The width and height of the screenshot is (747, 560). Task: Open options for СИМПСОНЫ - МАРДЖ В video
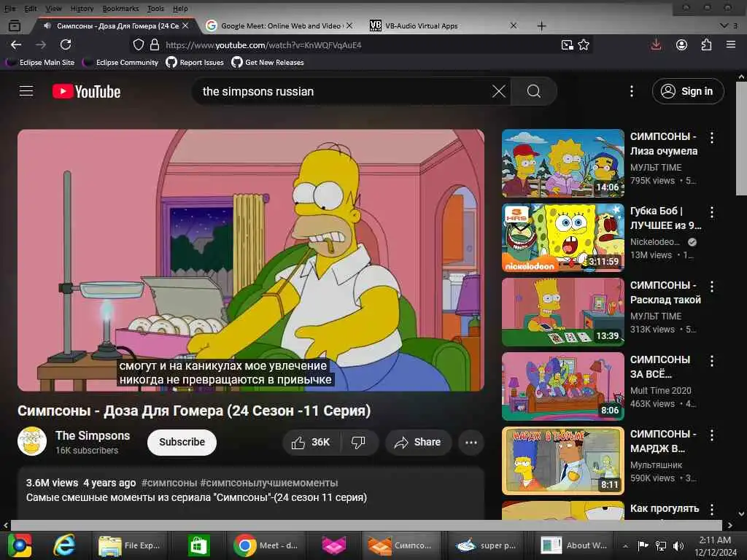712,435
